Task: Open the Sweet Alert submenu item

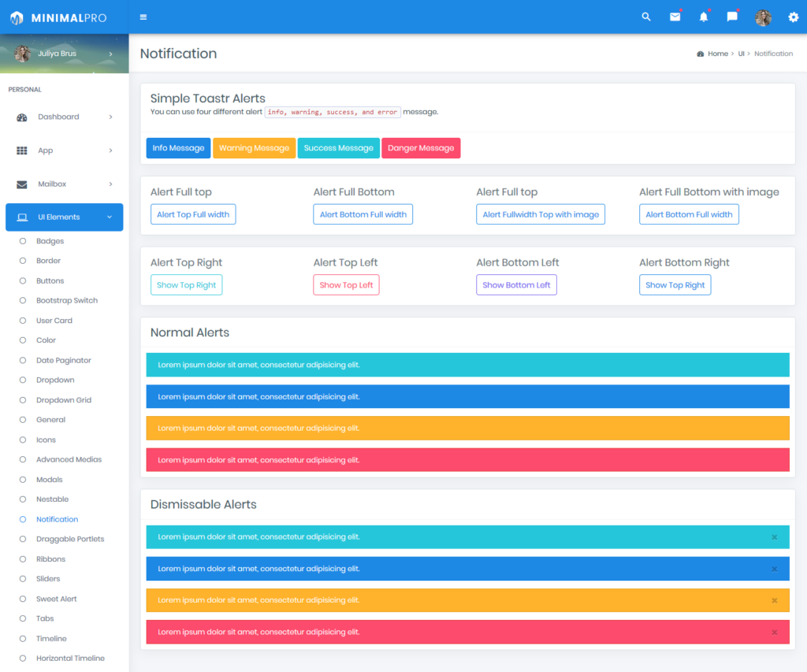Action: [x=56, y=599]
